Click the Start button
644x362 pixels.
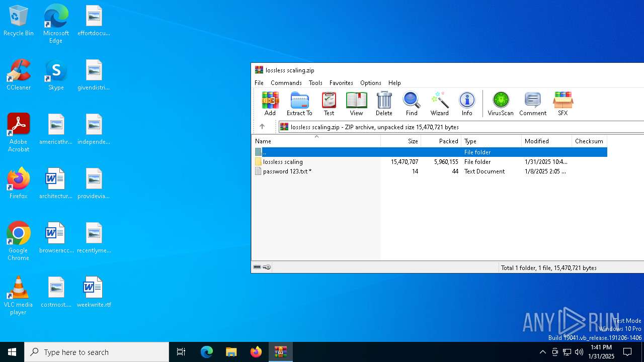click(x=12, y=352)
